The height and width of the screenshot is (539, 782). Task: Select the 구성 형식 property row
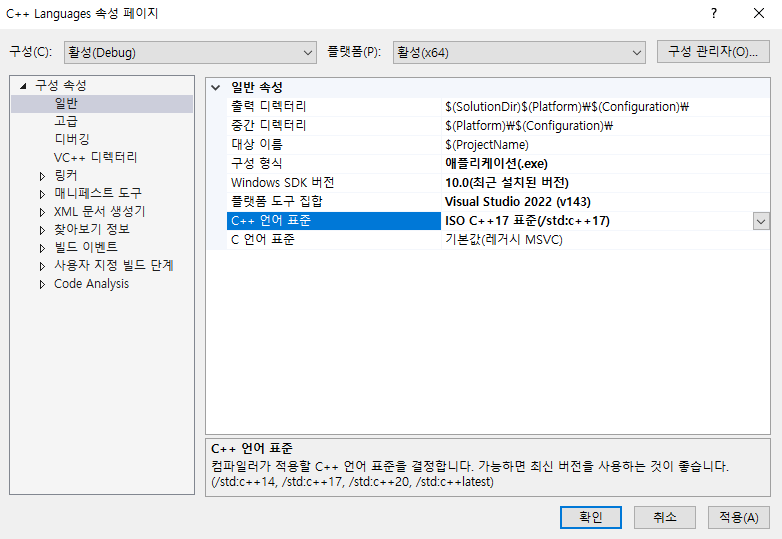click(x=498, y=164)
